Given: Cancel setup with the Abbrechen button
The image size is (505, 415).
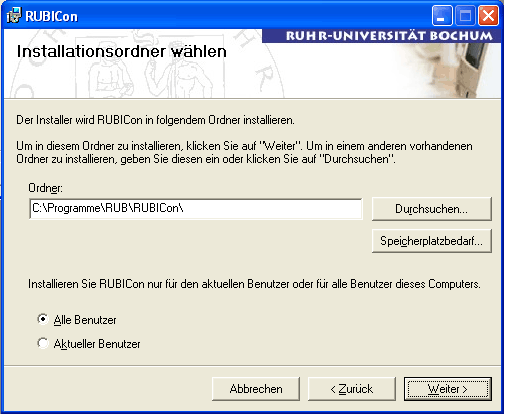Looking at the screenshot, I should pyautogui.click(x=256, y=389).
